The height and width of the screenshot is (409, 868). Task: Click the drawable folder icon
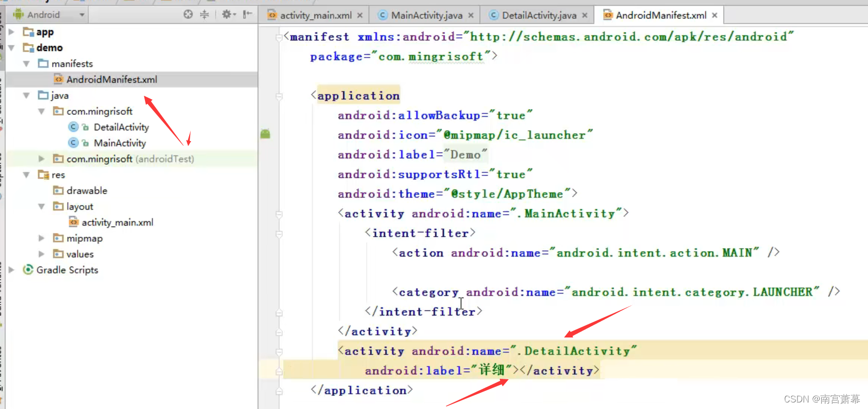[58, 190]
